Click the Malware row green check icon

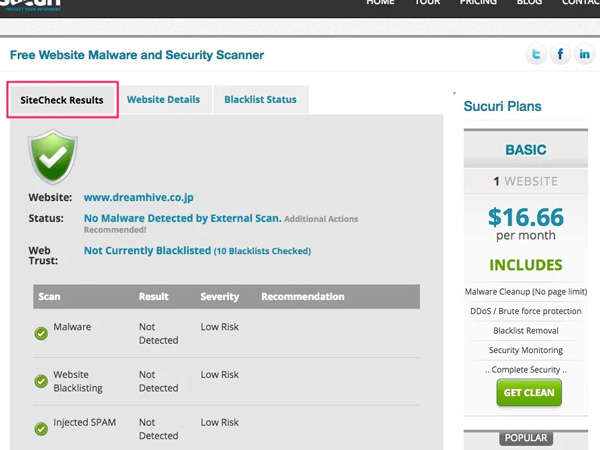(41, 333)
